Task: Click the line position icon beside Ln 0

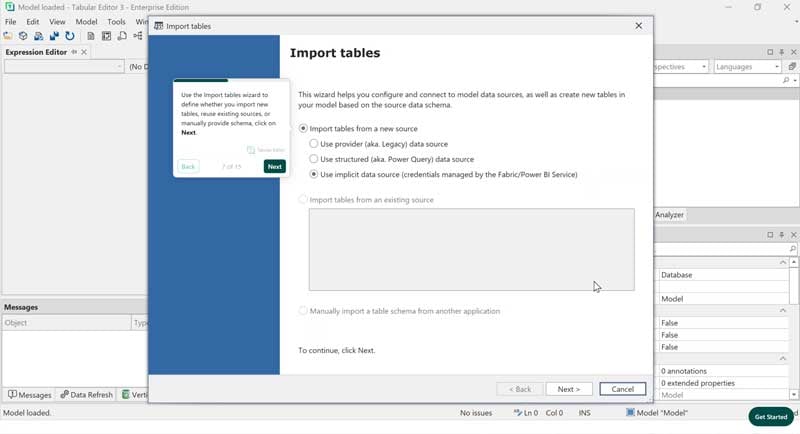Action: (x=517, y=413)
